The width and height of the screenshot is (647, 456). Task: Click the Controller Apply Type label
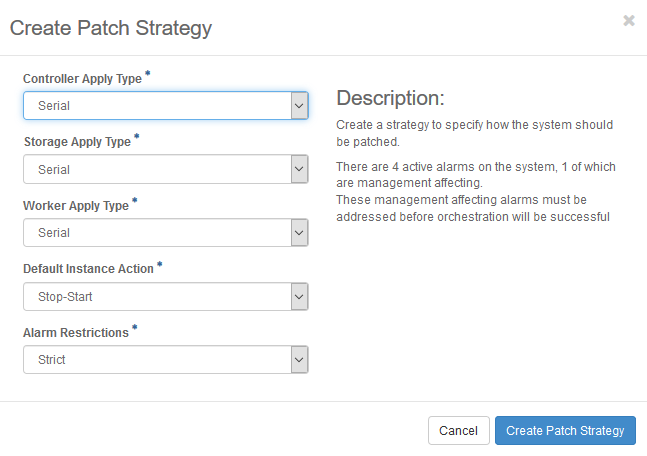click(x=82, y=78)
